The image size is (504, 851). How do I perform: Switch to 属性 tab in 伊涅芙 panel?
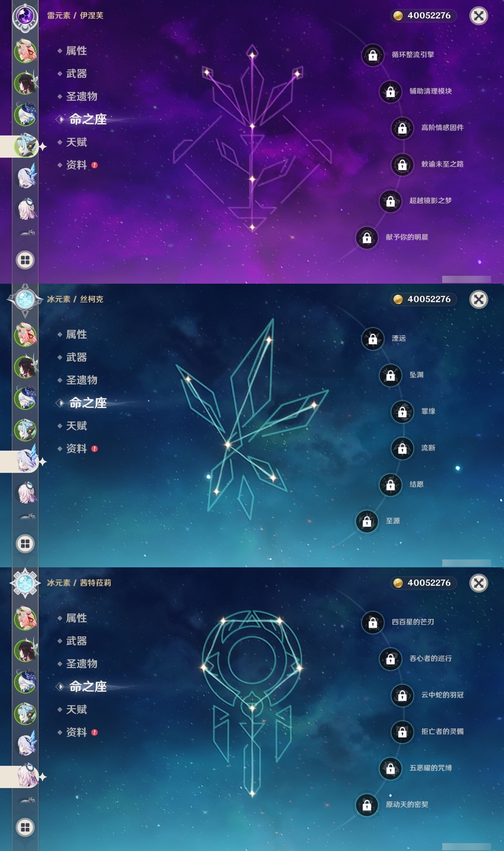[x=76, y=51]
